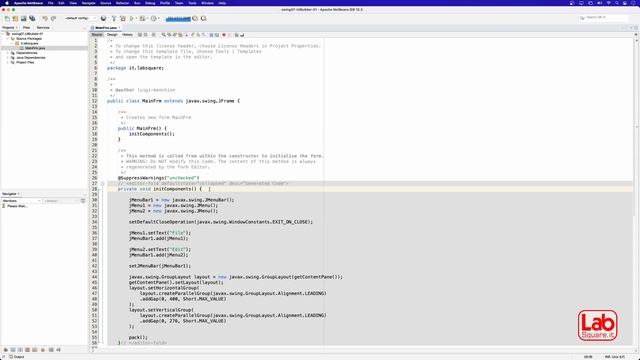The height and width of the screenshot is (360, 640).
Task: Open the Output panel
Action: tap(17, 357)
